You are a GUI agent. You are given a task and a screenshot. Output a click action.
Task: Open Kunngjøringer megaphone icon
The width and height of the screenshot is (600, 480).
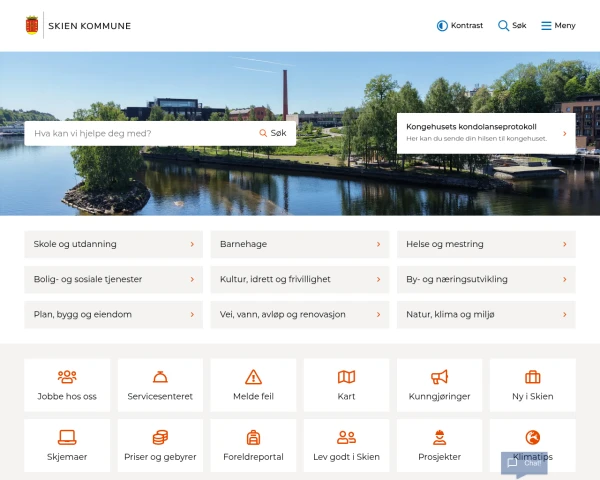439,377
